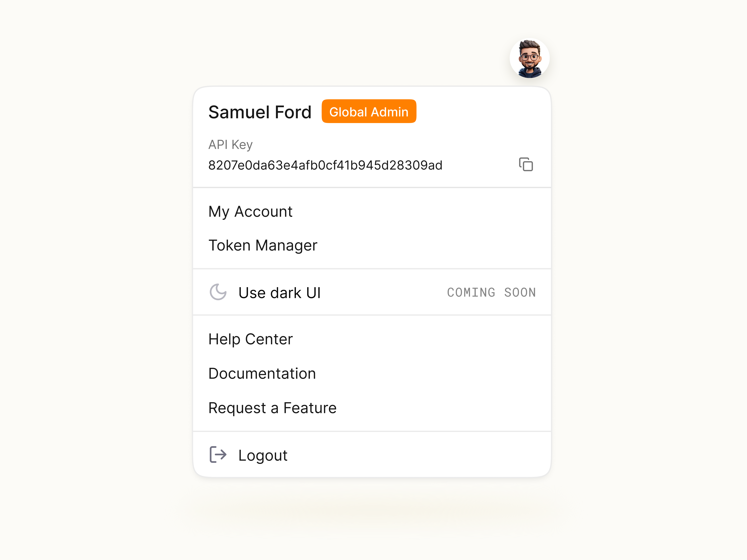Open the Token Manager
This screenshot has height=560, width=747.
[x=263, y=245]
